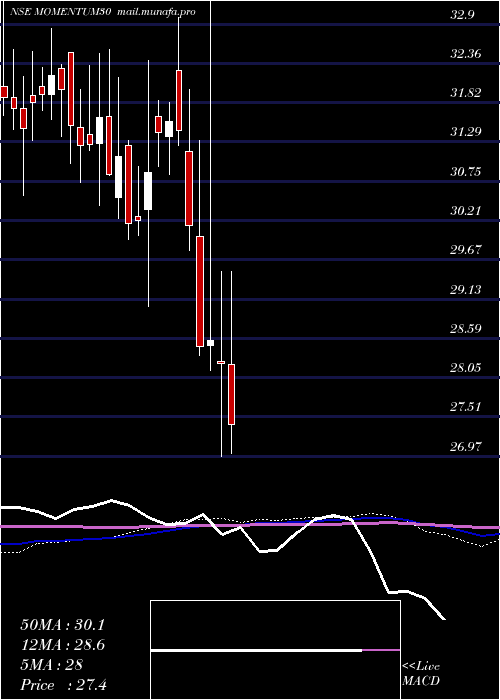Click the 'Price : 27.4' readout
This screenshot has height=700, width=500.
(x=63, y=685)
